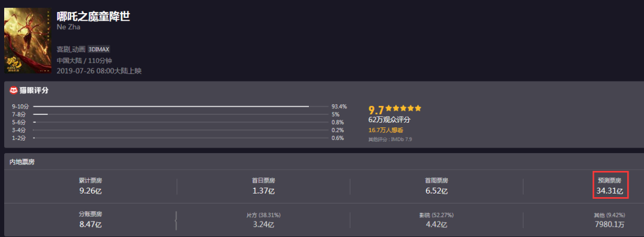
Task: Select the 3DIMAX format badge
Action: 98,49
